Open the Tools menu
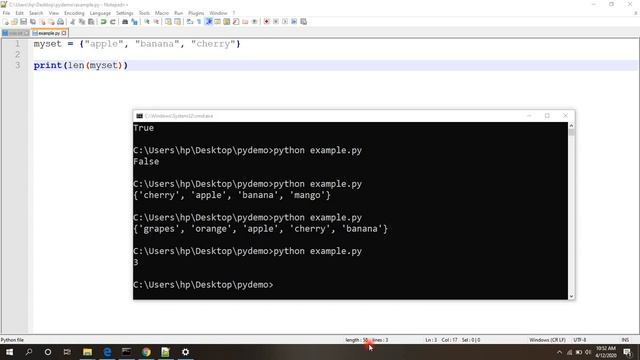Viewport: 640px width, 360px height. click(x=144, y=13)
